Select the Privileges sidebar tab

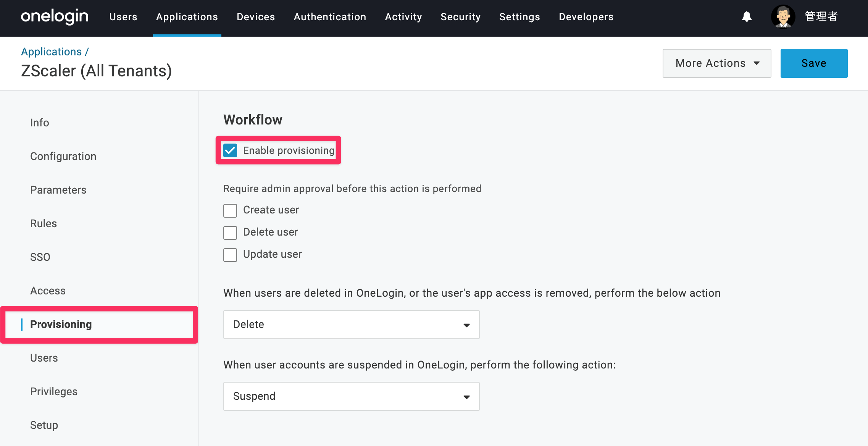[x=54, y=391]
